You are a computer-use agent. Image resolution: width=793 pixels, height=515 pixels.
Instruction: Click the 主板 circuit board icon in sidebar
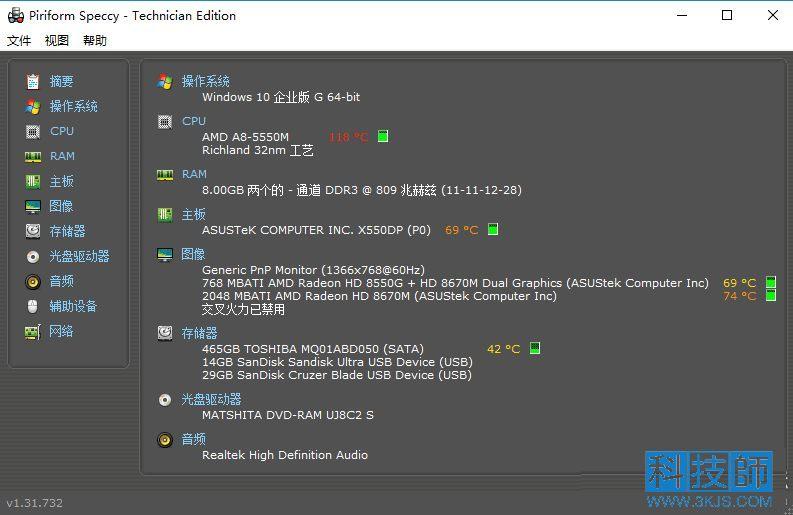pyautogui.click(x=33, y=182)
